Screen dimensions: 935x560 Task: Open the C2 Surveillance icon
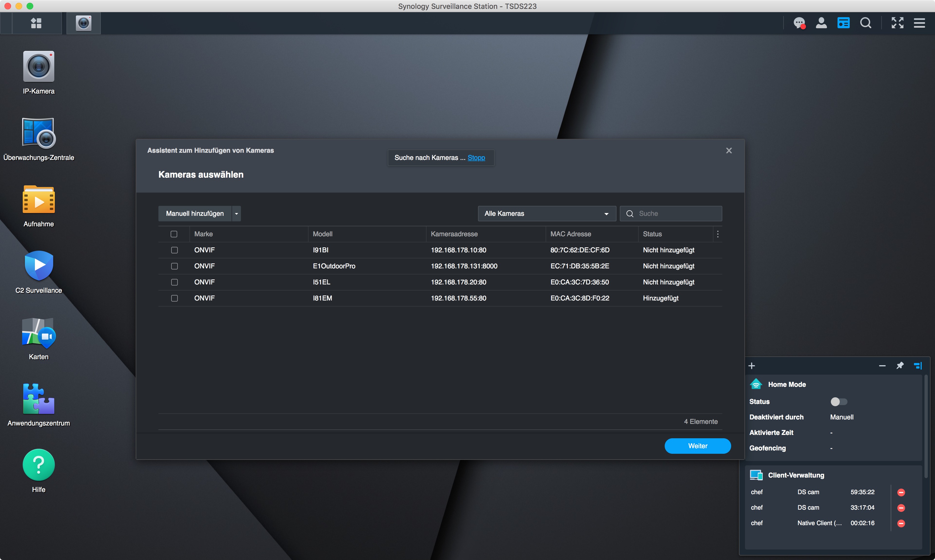[38, 266]
